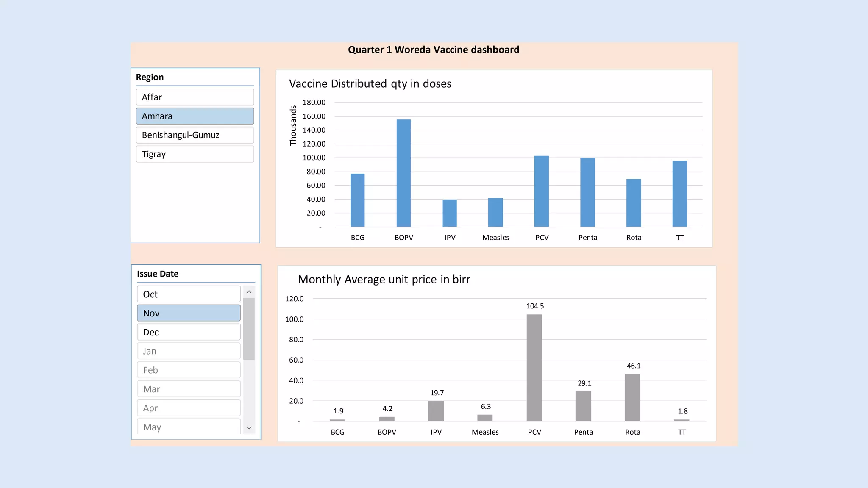This screenshot has height=488, width=868.
Task: Select the Jan issue date item
Action: coord(189,351)
